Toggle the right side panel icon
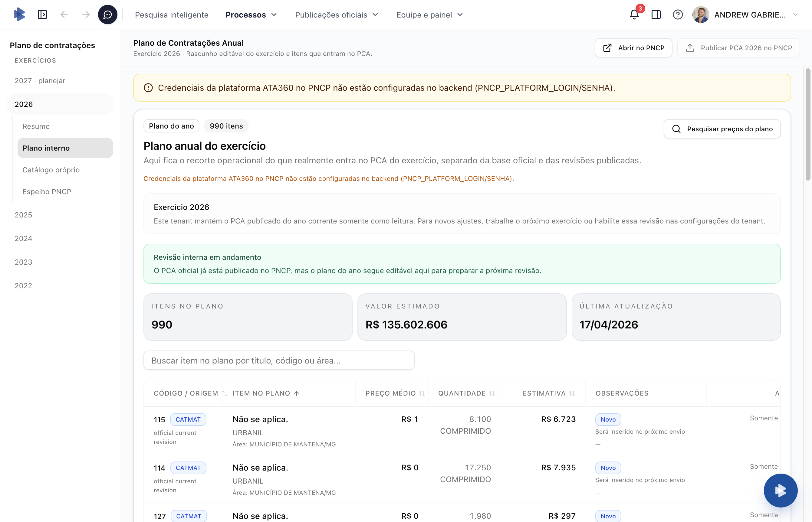812x522 pixels. pyautogui.click(x=656, y=15)
